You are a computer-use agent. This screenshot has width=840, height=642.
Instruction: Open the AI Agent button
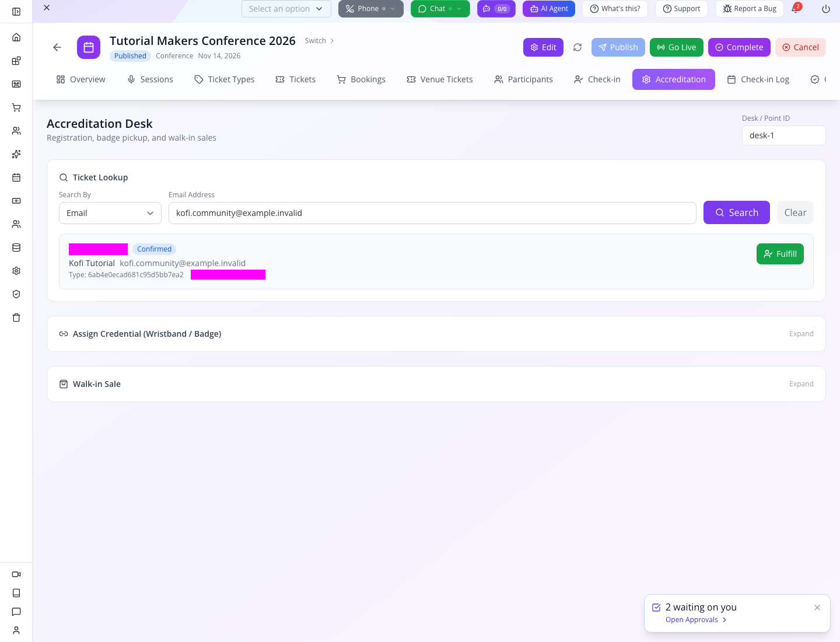point(549,9)
